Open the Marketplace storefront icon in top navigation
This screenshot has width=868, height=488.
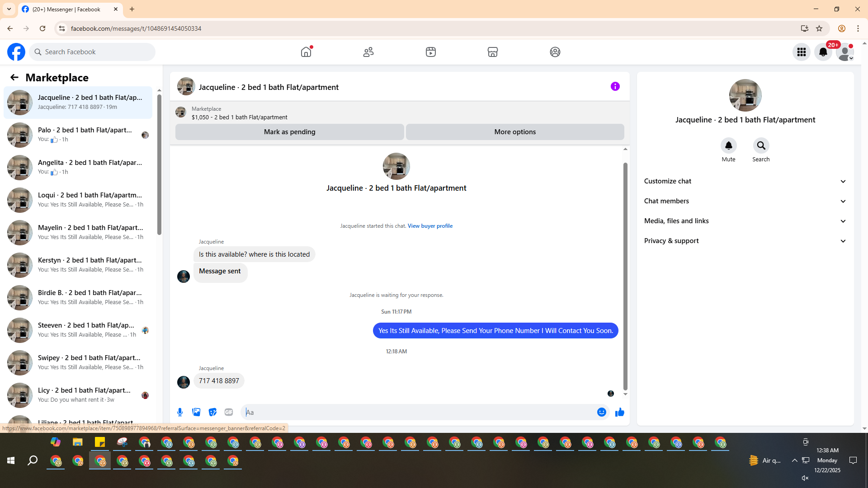coord(493,52)
